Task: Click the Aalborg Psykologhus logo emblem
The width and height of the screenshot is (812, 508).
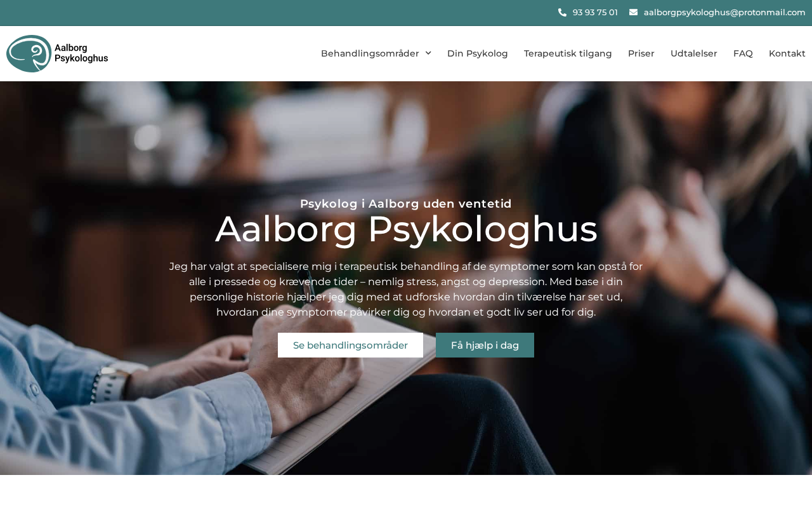Action: point(29,53)
